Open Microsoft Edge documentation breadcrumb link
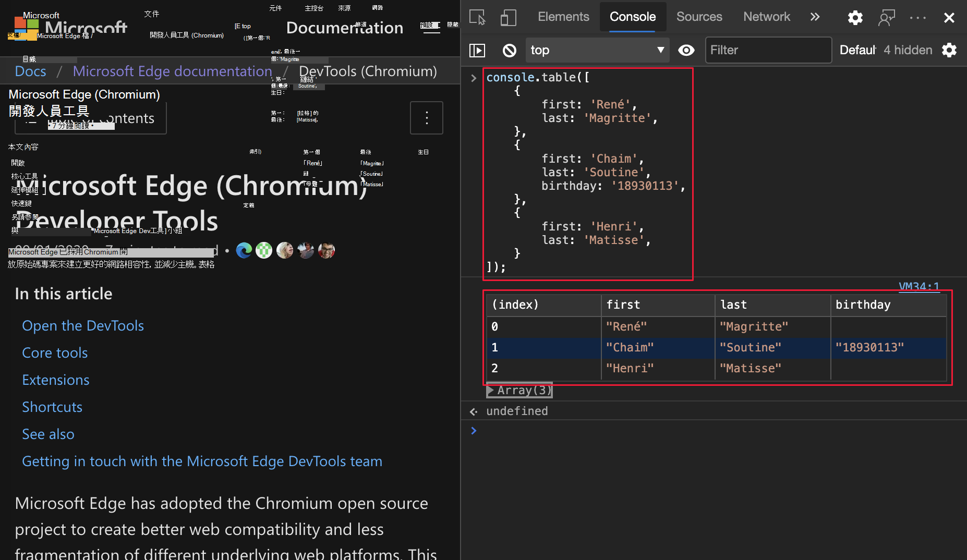The height and width of the screenshot is (560, 967). [172, 71]
